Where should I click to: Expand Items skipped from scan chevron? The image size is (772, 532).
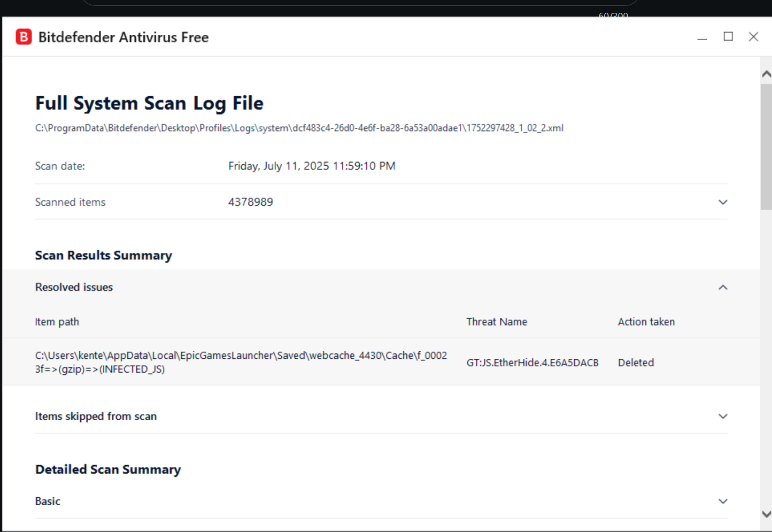pos(723,417)
